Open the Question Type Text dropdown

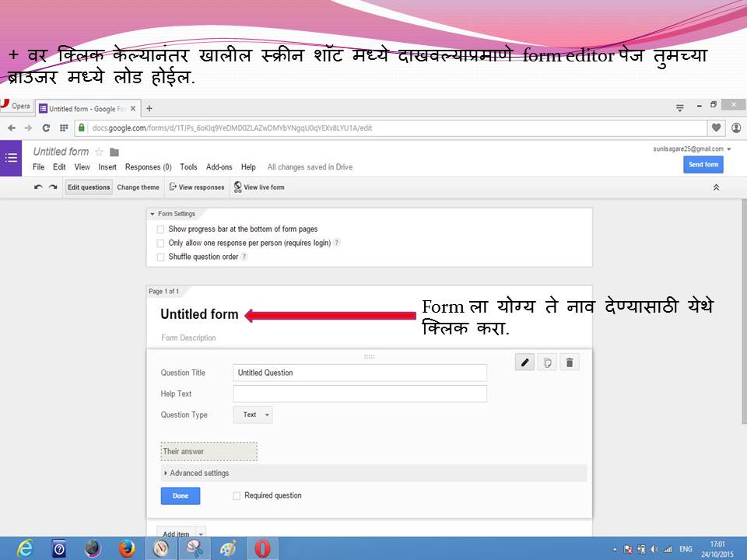click(x=253, y=415)
